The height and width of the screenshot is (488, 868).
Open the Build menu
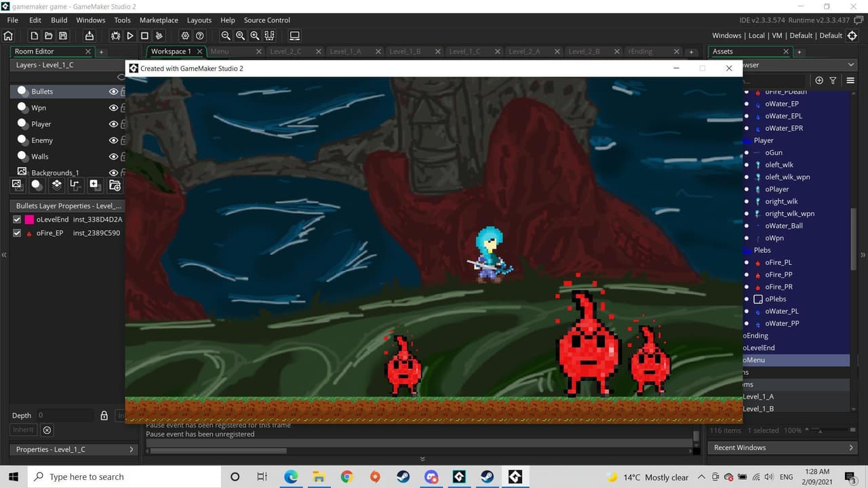pyautogui.click(x=59, y=20)
